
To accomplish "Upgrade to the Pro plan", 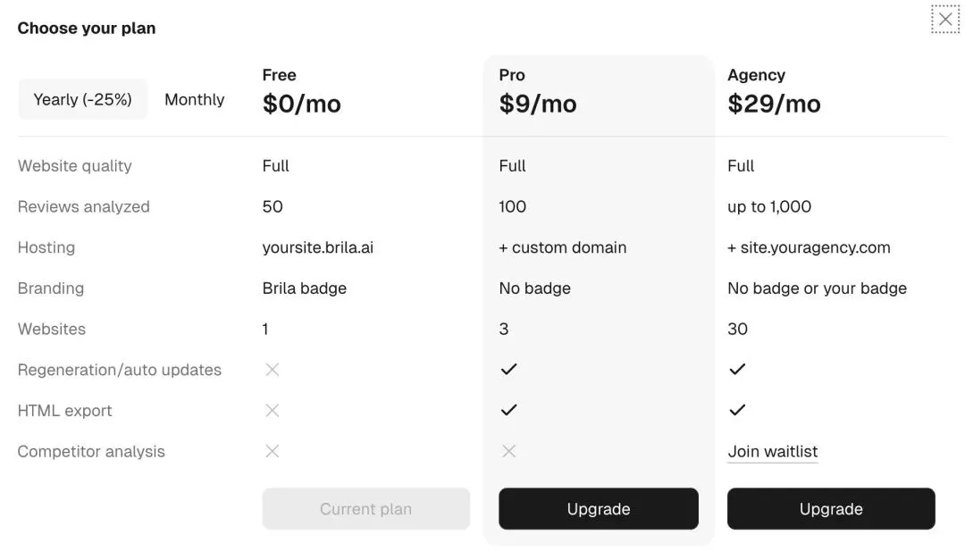I will 598,509.
